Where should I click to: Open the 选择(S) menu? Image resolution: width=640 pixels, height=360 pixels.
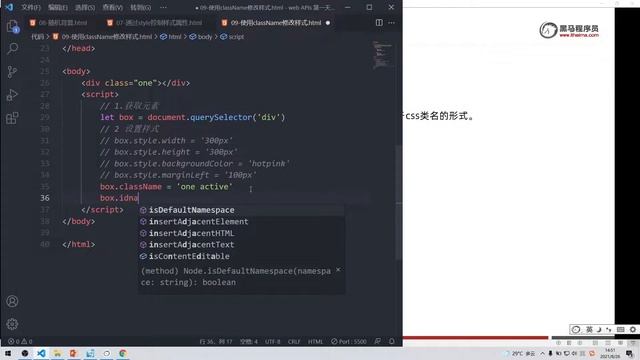tap(84, 7)
